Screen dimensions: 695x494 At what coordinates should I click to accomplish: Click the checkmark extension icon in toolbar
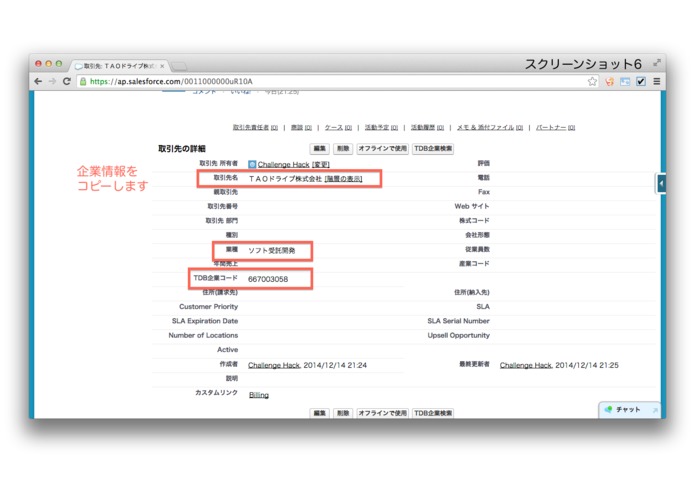641,82
